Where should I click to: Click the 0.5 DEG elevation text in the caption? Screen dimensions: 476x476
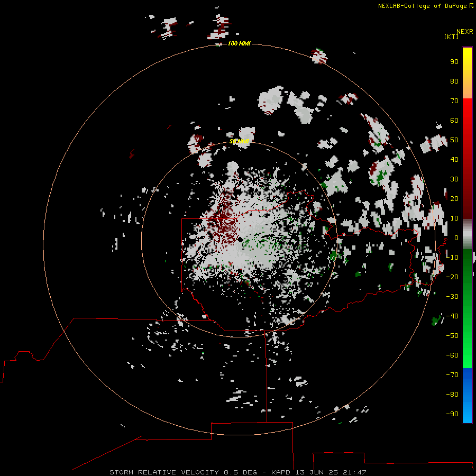point(241,472)
